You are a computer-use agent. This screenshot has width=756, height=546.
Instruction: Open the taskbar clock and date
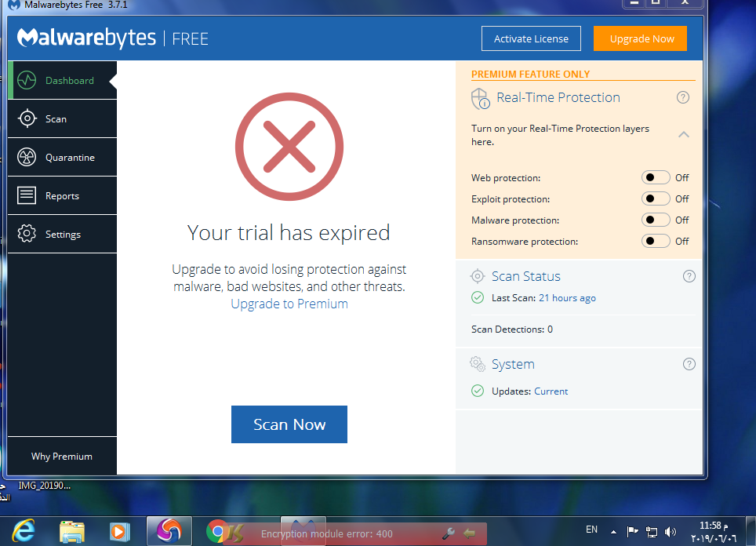[714, 532]
